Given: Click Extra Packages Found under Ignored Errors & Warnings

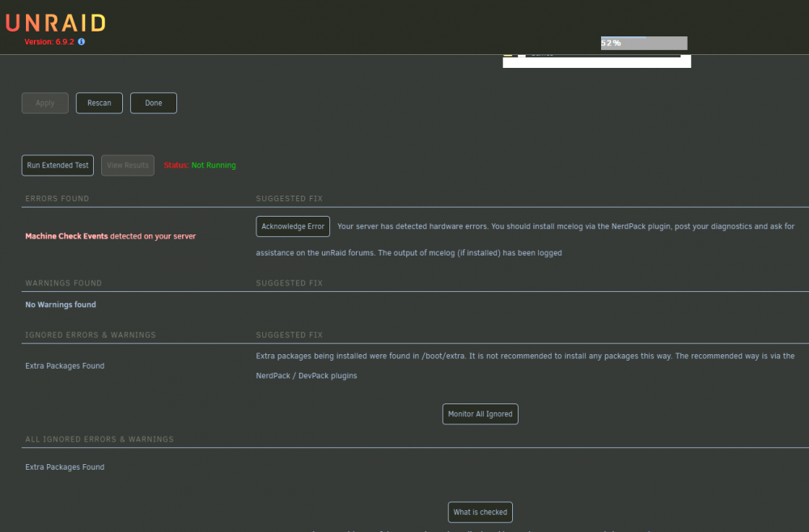Looking at the screenshot, I should click(x=65, y=366).
